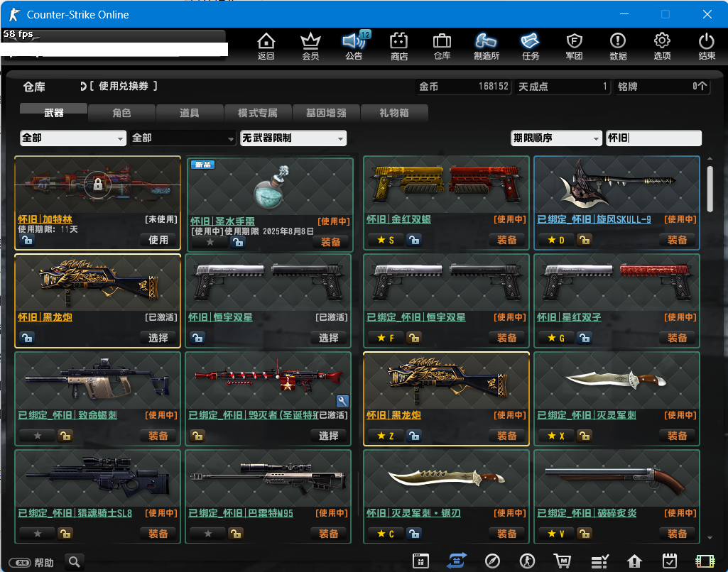The height and width of the screenshot is (572, 728).
Task: Select the 武器 tab
Action: point(53,113)
